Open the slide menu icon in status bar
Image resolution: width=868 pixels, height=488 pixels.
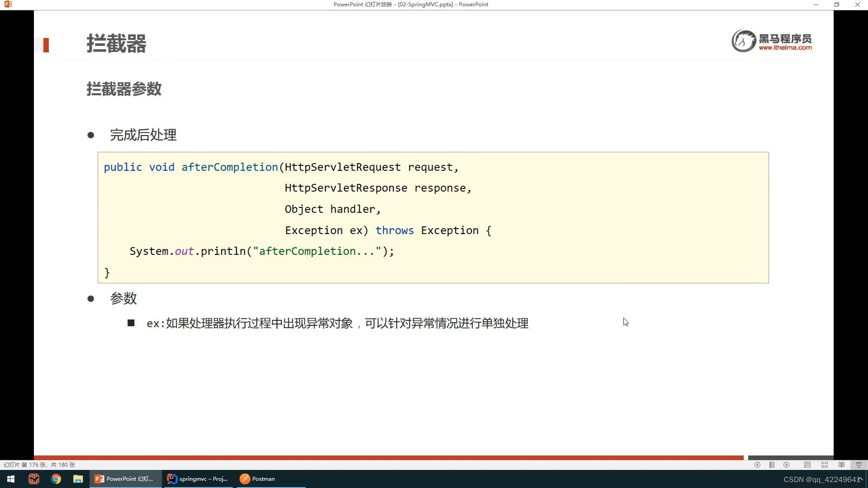tap(772, 465)
